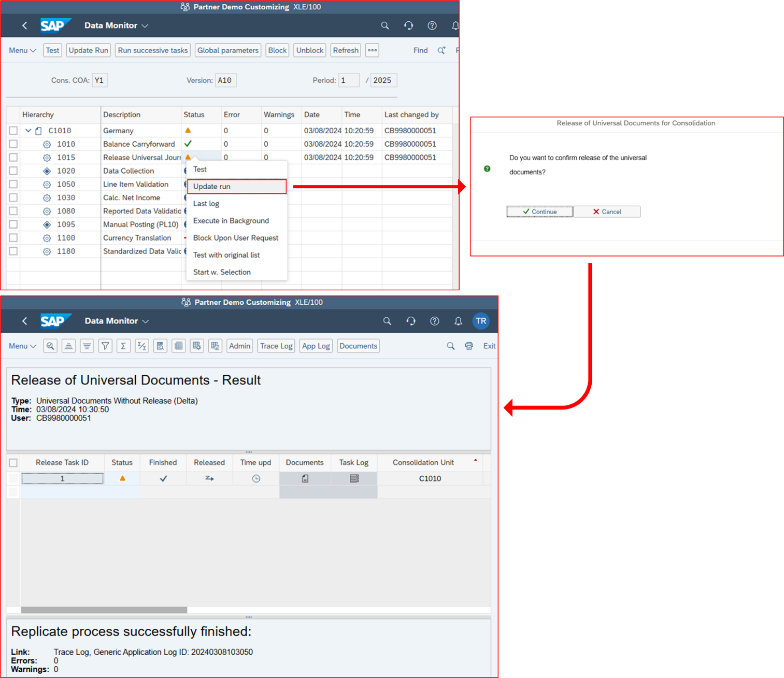
Task: Click headset support icon in top window header
Action: tap(408, 25)
